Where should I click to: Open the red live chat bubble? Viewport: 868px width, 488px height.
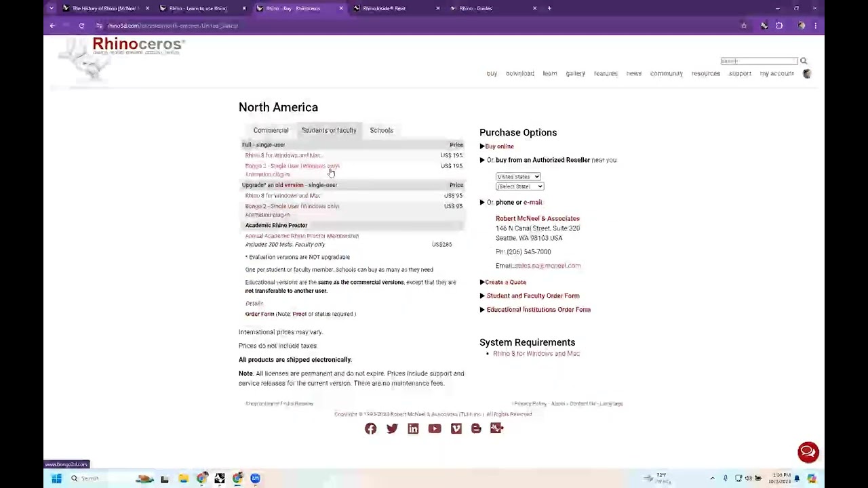click(808, 452)
